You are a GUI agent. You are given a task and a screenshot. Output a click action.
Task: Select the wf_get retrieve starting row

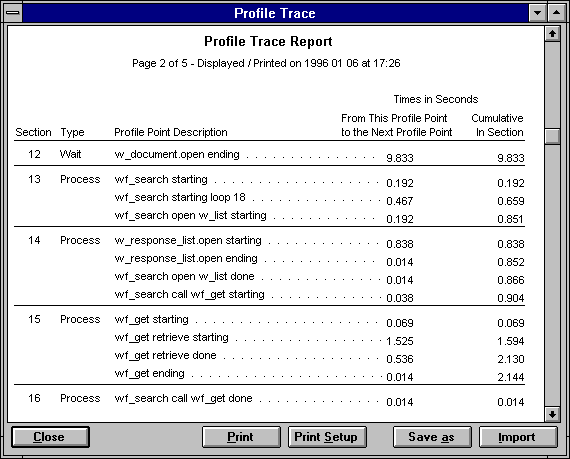pos(269,339)
